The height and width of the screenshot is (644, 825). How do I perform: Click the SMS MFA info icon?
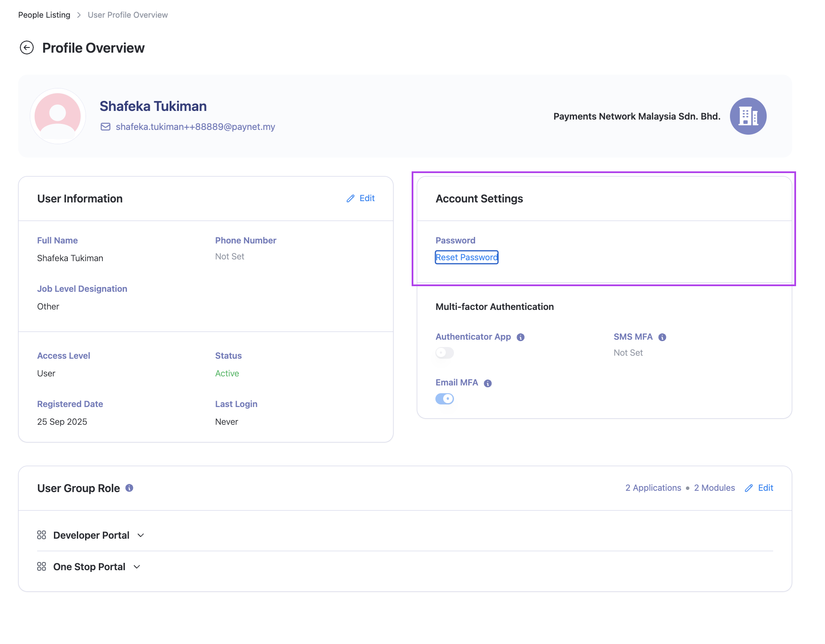[662, 337]
